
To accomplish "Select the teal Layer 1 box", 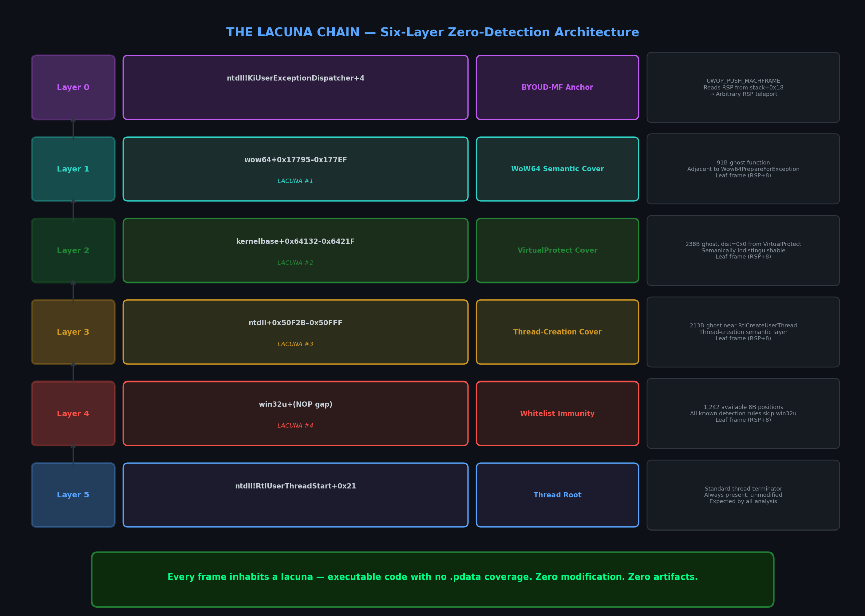I will (73, 169).
